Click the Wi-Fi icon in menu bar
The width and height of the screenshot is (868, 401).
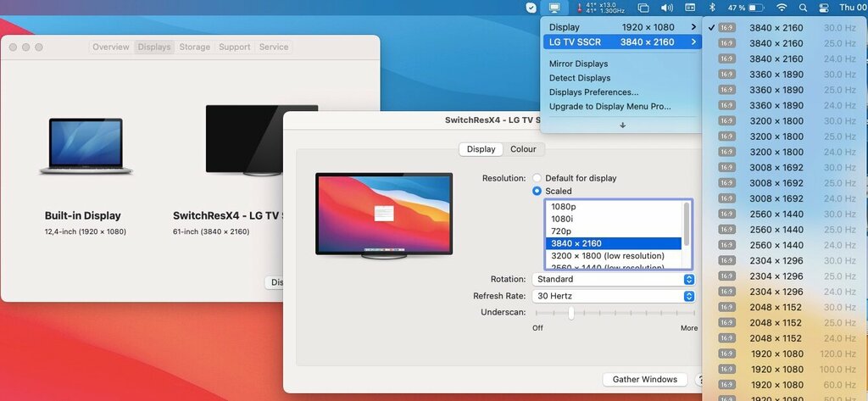pos(781,8)
